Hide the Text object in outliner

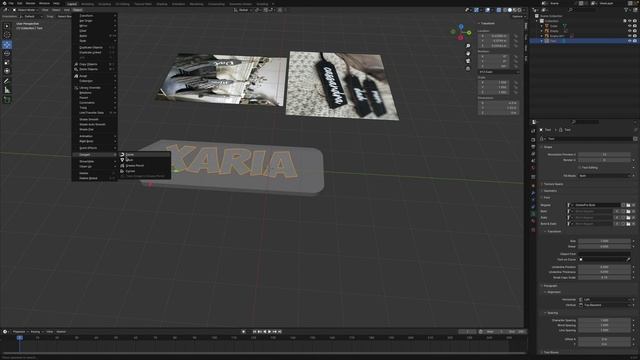[630, 41]
